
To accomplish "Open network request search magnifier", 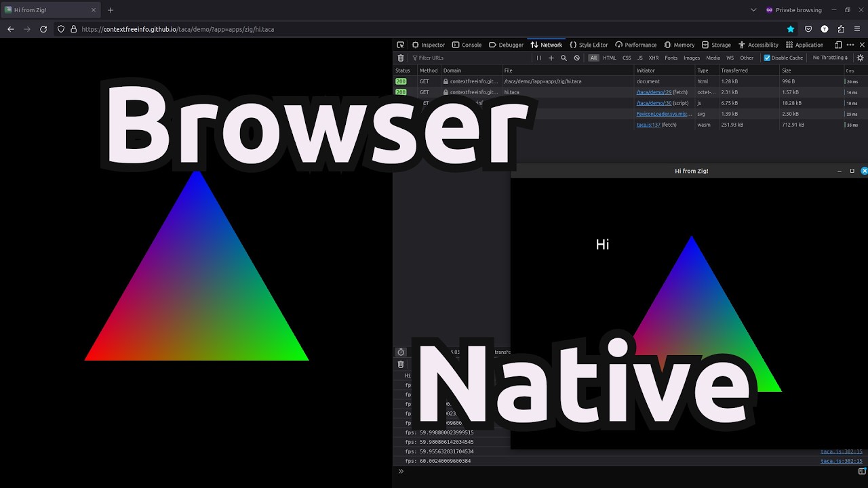I will 564,58.
